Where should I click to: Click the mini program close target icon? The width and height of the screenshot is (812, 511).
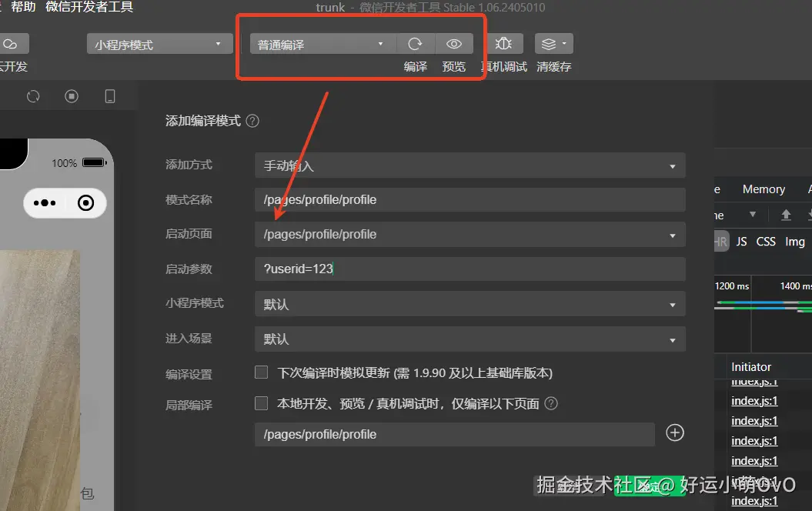coord(86,203)
